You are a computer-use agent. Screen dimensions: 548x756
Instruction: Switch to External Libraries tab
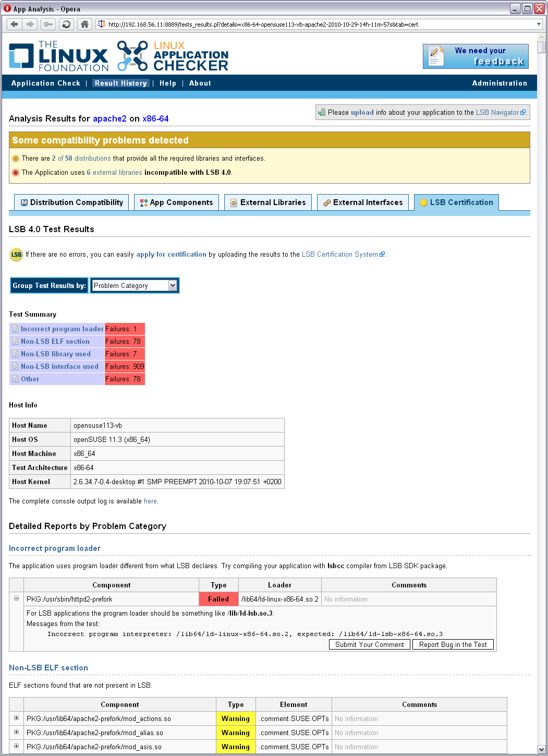[x=268, y=202]
